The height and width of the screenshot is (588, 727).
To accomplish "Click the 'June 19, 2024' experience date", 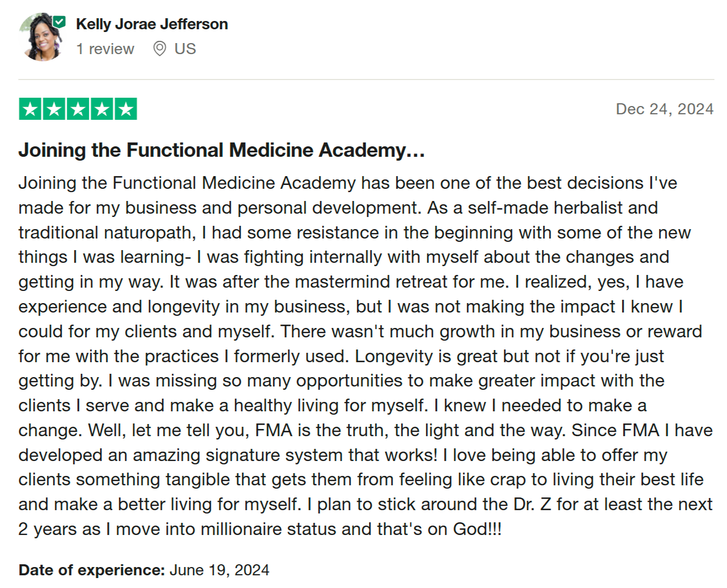I will (219, 570).
